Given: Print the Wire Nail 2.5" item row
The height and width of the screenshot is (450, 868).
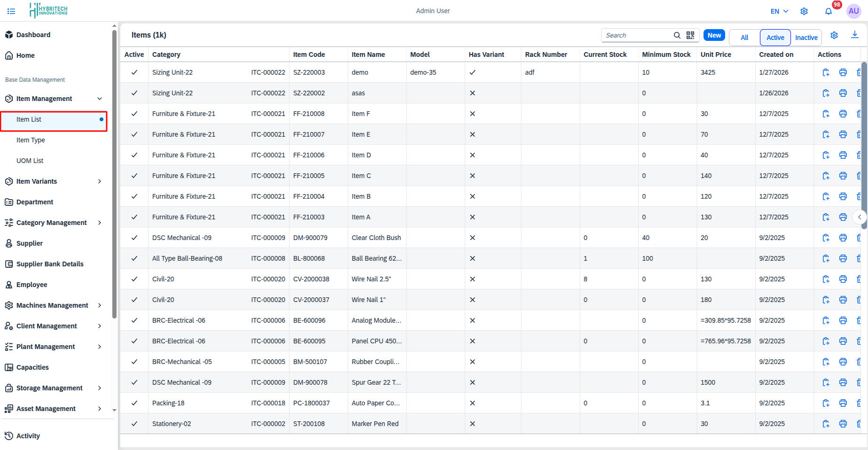Looking at the screenshot, I should (843, 279).
